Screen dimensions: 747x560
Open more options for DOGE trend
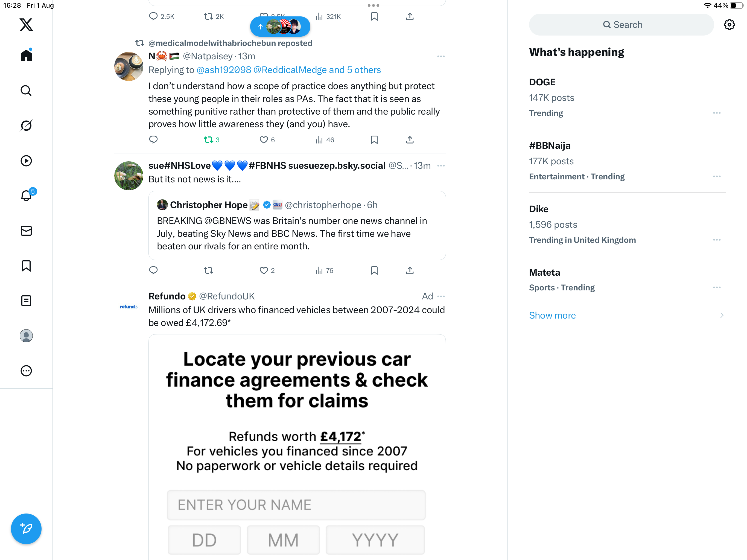pos(717,113)
